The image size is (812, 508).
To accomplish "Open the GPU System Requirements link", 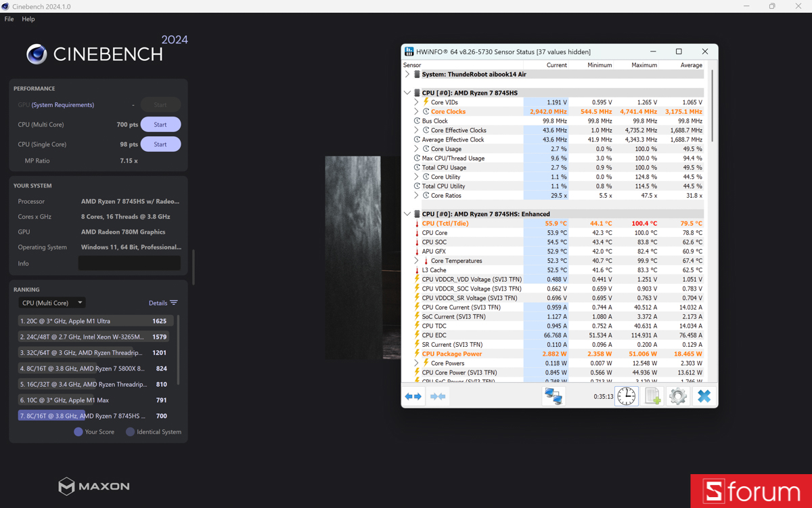I will 63,105.
